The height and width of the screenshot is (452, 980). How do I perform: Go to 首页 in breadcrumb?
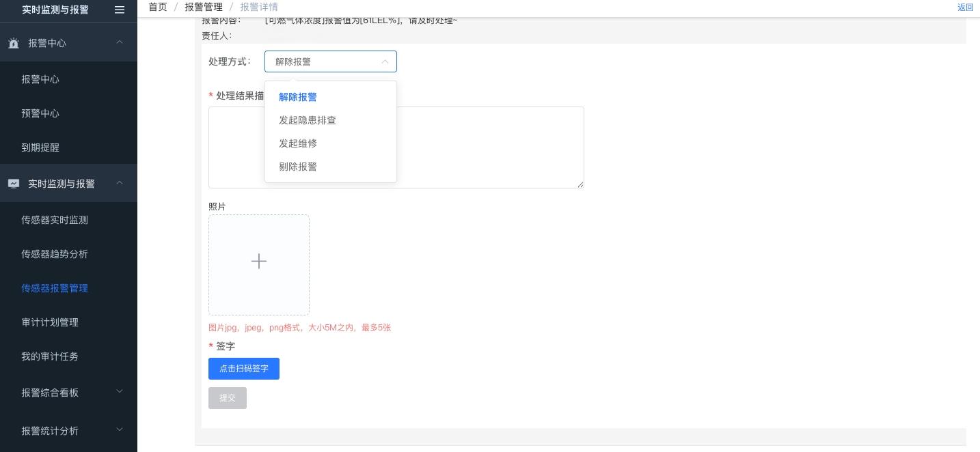coord(158,7)
